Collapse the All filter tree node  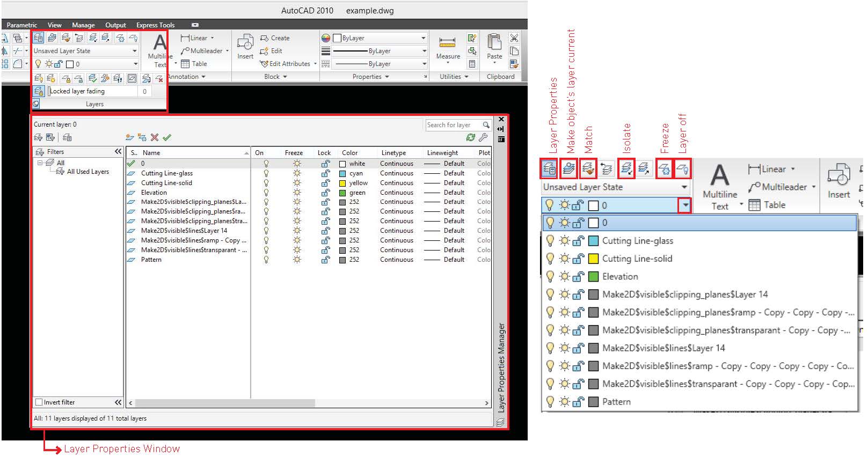pyautogui.click(x=40, y=163)
